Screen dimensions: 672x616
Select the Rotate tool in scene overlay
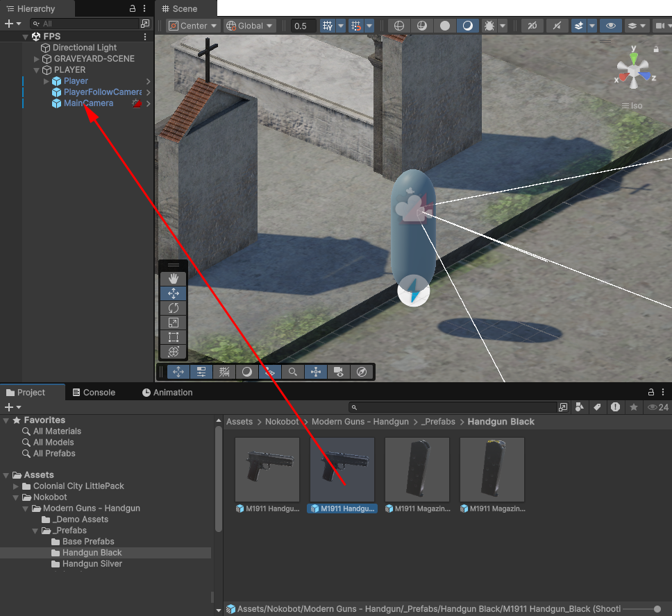(174, 308)
